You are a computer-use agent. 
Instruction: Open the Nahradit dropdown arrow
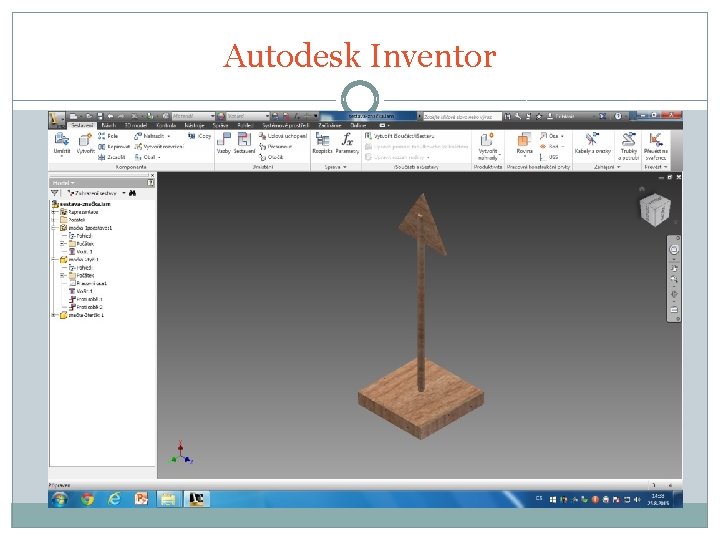169,136
